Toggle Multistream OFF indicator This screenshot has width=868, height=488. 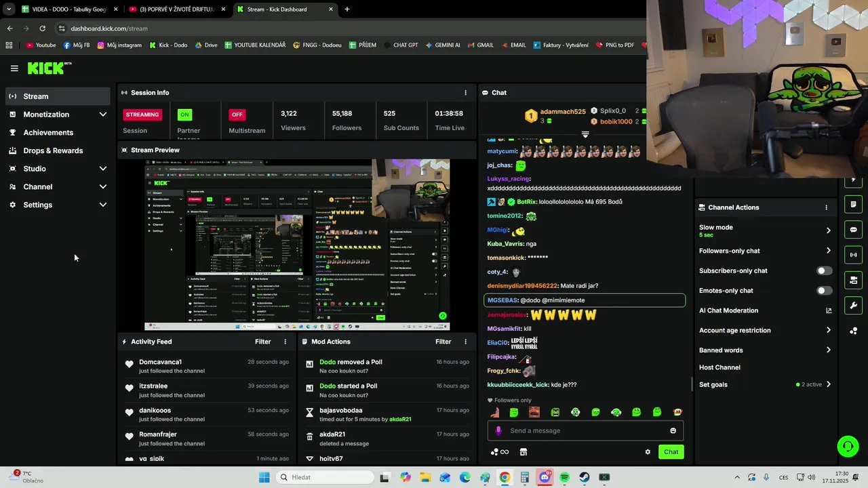237,115
